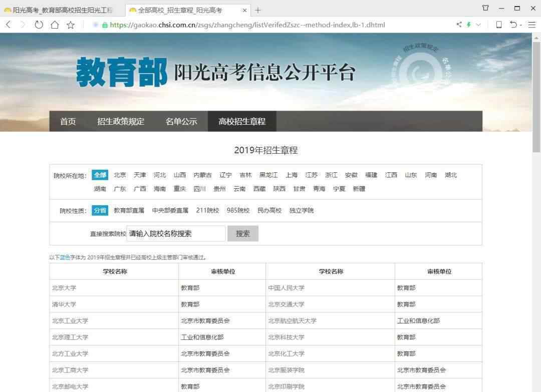
Task: Filter schools by 湖北
Action: [x=451, y=175]
